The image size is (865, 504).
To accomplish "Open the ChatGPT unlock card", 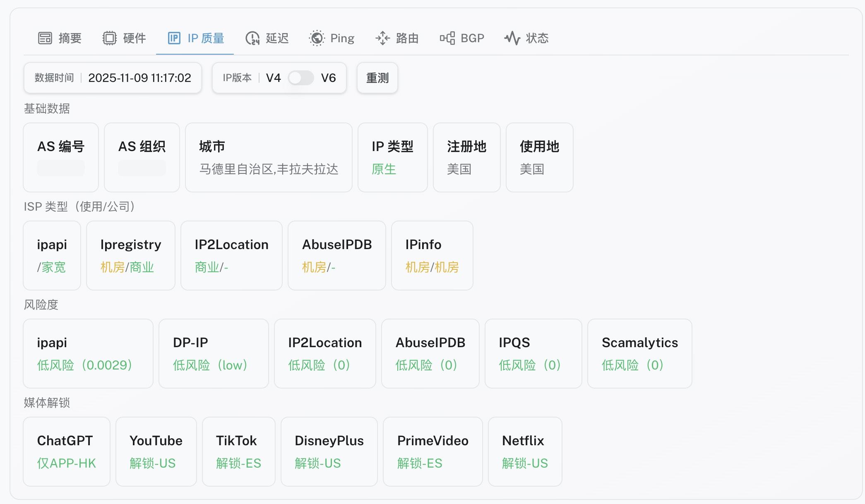I will [67, 451].
